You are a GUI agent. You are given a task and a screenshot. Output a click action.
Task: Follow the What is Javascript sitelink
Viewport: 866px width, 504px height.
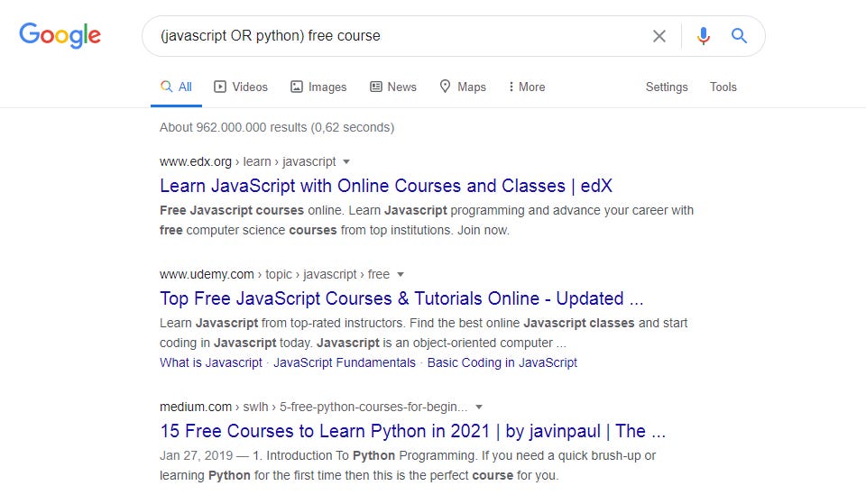(211, 362)
